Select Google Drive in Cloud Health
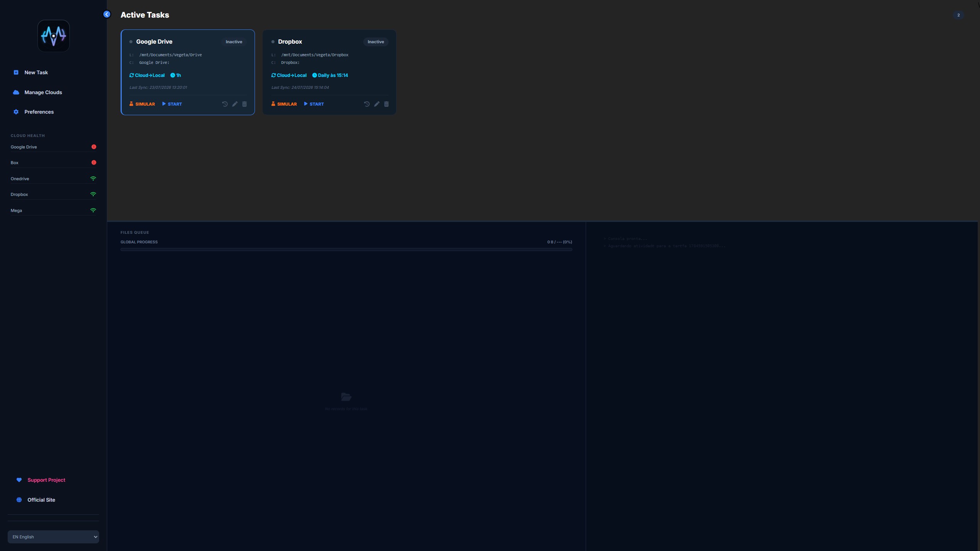 pos(53,147)
